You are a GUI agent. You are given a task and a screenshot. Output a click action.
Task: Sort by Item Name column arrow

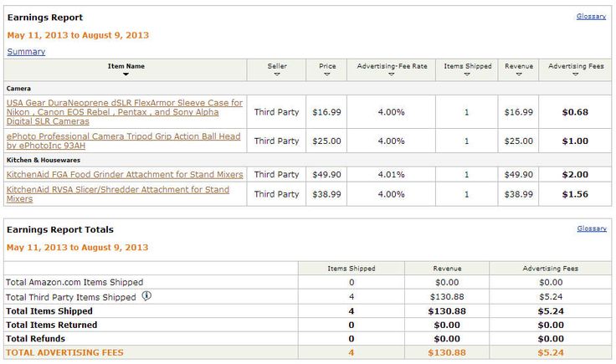tap(126, 74)
